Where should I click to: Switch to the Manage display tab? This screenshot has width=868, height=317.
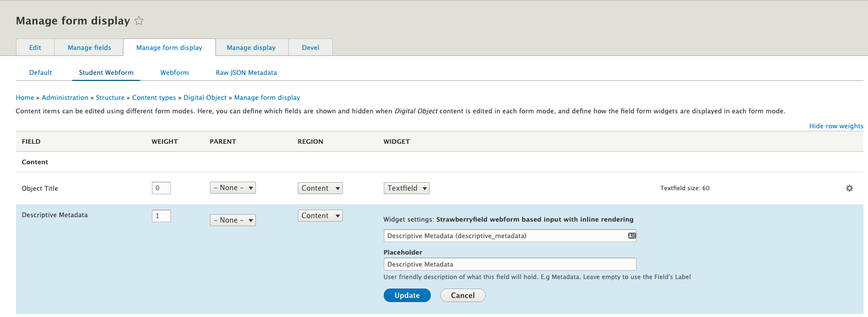[251, 47]
